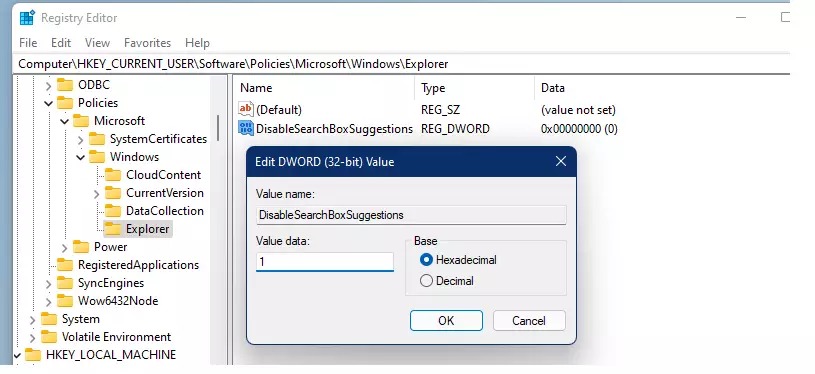Click the DisableSearchBoxSuggestions DWORD icon

(x=246, y=128)
